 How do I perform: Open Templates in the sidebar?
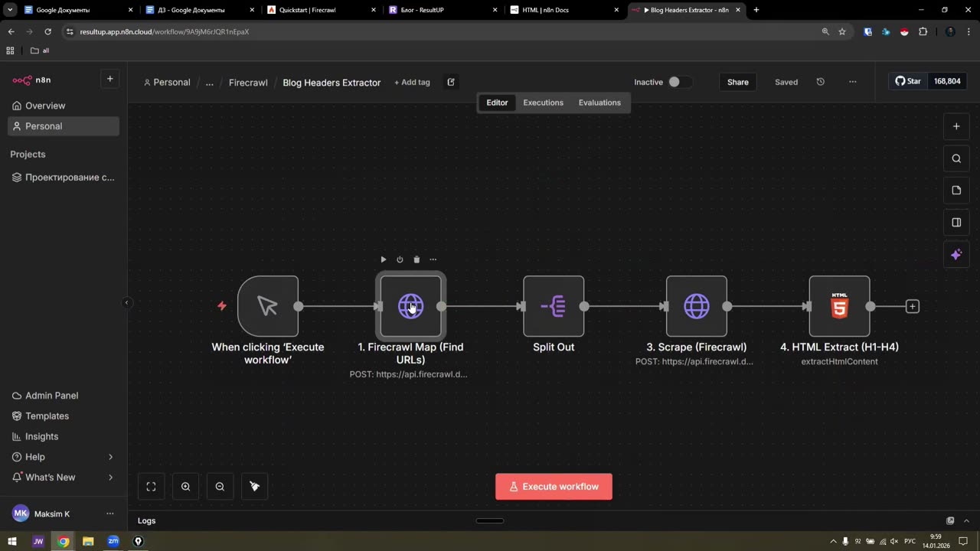(64, 416)
